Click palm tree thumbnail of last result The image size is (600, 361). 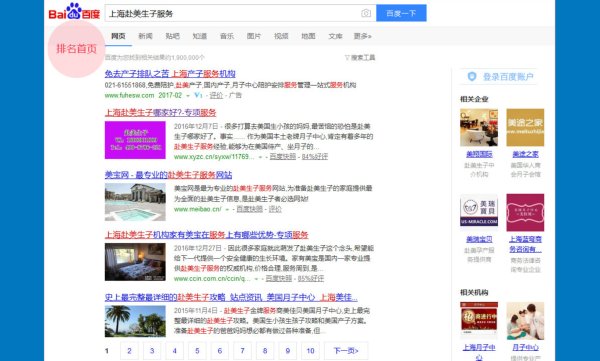[135, 321]
